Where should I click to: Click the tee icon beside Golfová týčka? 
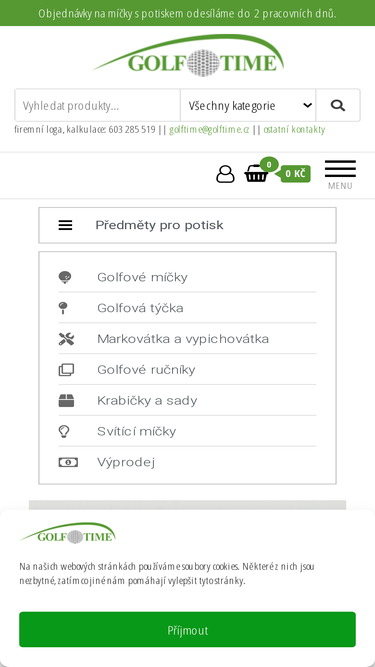(x=63, y=308)
